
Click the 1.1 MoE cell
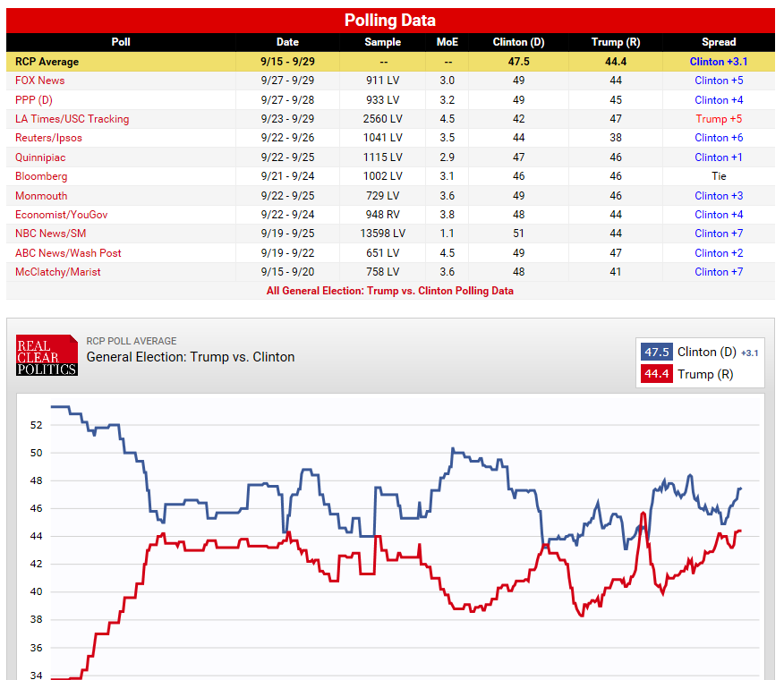pos(447,234)
